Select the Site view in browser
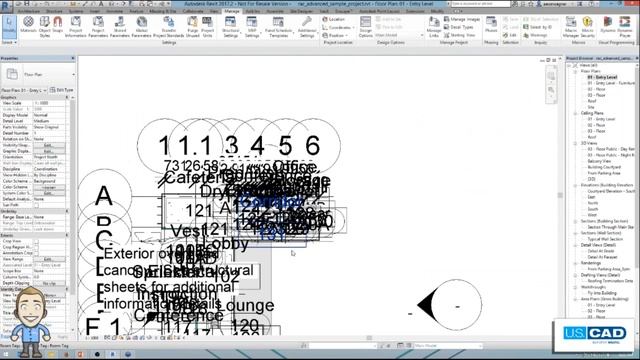 [591, 107]
